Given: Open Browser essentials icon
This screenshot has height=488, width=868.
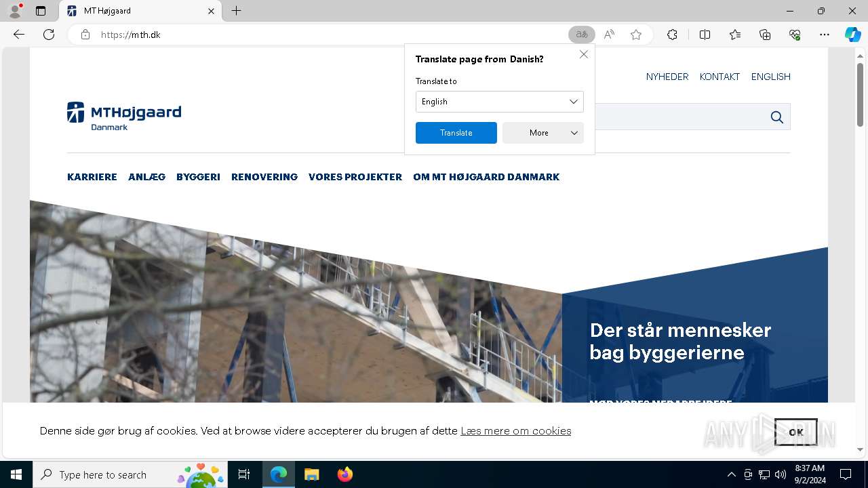Looking at the screenshot, I should pyautogui.click(x=795, y=35).
